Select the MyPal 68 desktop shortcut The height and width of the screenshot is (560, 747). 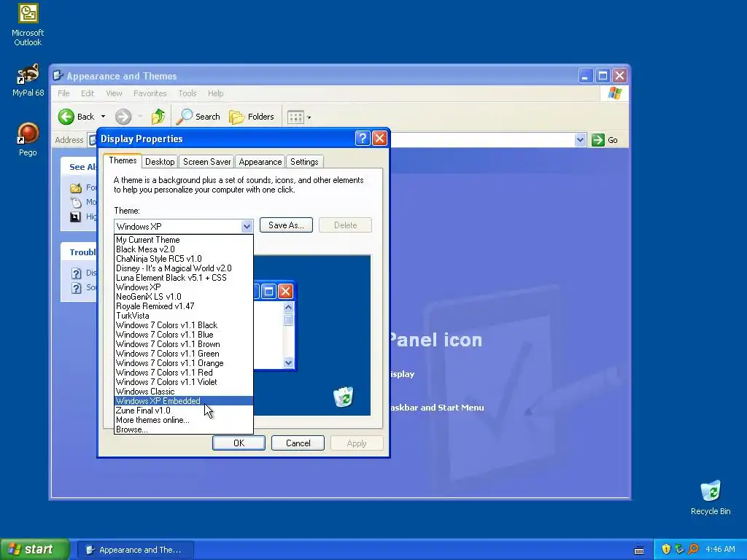click(x=28, y=80)
